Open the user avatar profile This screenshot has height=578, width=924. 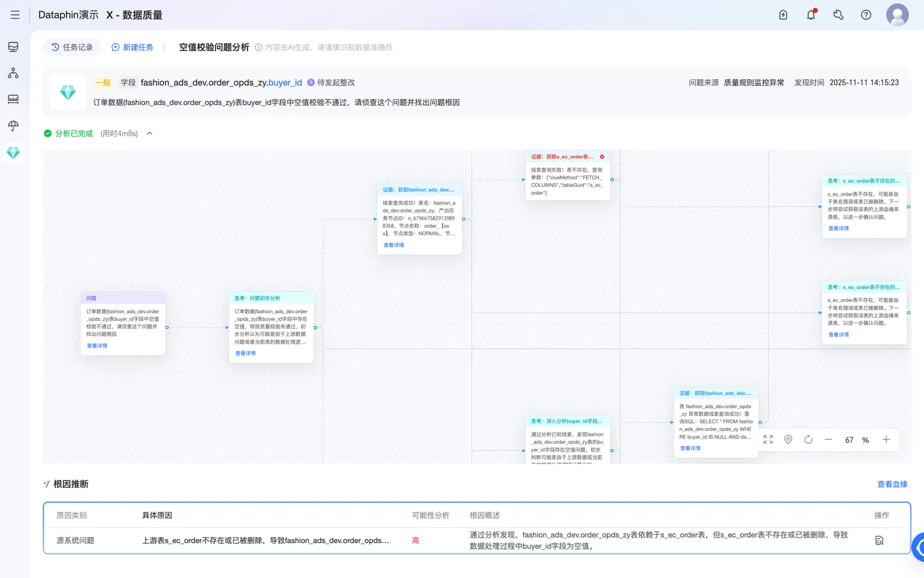pos(898,15)
